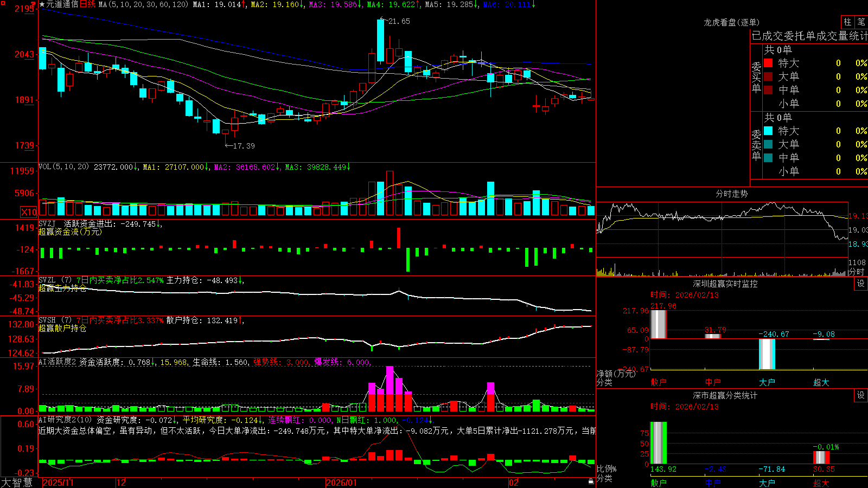Click the 12 month timeline marker
Screen dimensions: 868x488
coord(122,483)
